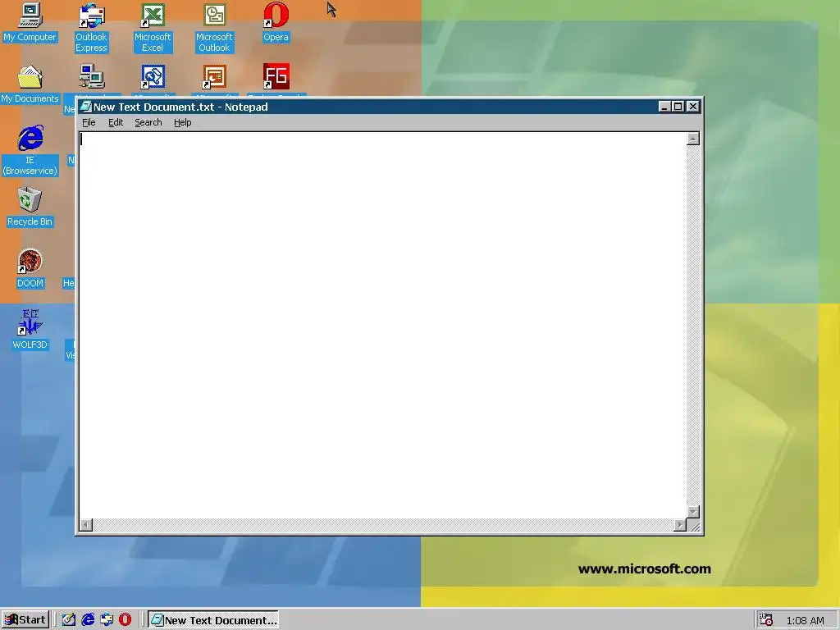This screenshot has height=630, width=840.
Task: Click the horizontal scrollbar right arrow
Action: pos(680,525)
